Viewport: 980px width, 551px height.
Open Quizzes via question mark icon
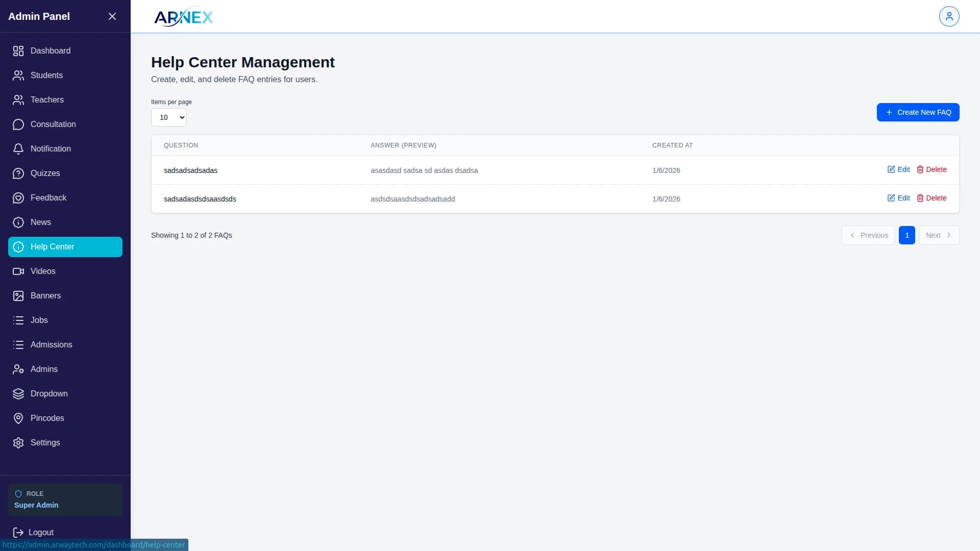tap(18, 173)
